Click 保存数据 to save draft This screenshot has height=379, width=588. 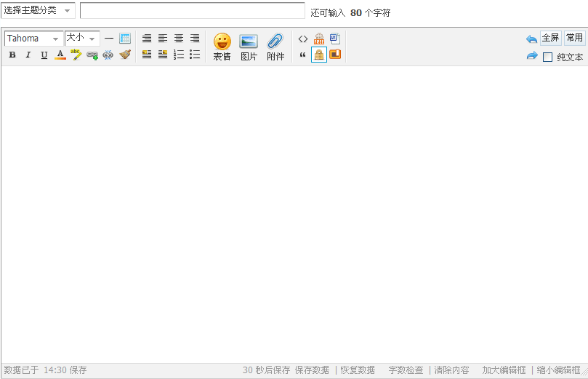[312, 370]
